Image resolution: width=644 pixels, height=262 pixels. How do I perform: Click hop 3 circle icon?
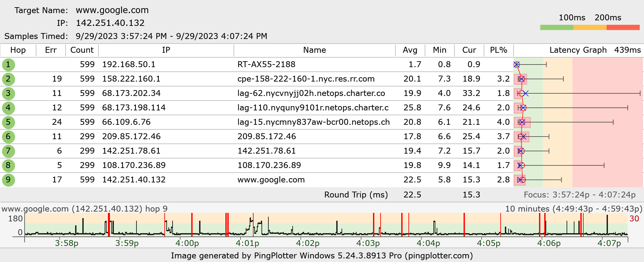[8, 93]
